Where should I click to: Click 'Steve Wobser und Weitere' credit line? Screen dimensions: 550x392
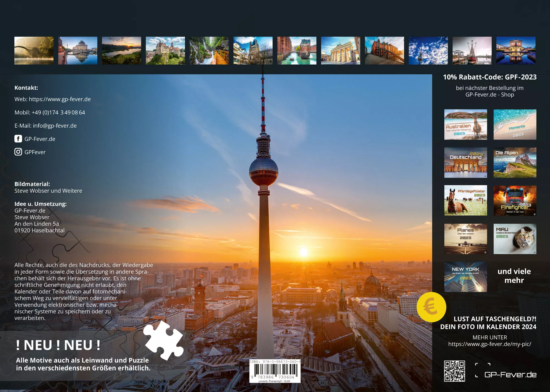point(48,191)
